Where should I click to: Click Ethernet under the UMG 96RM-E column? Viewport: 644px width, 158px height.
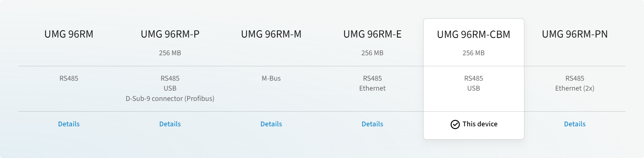point(372,88)
